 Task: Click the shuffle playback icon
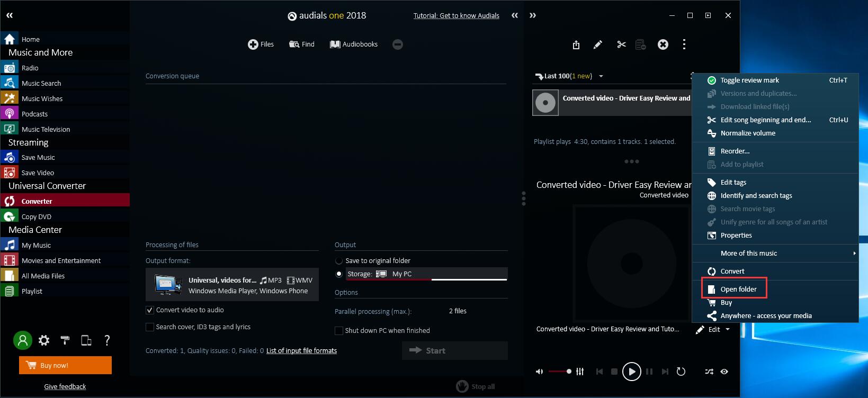pyautogui.click(x=709, y=372)
